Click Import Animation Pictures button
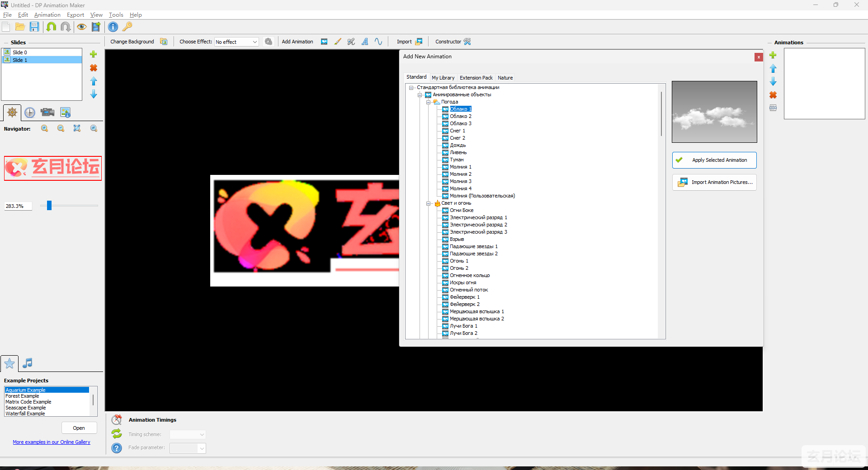Screen dimensions: 868x470 pyautogui.click(x=714, y=182)
